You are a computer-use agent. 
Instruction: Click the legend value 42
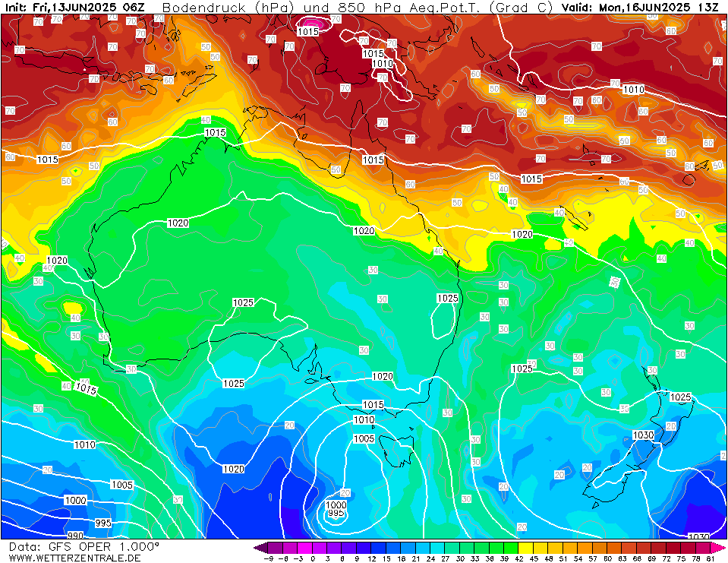pos(518,558)
